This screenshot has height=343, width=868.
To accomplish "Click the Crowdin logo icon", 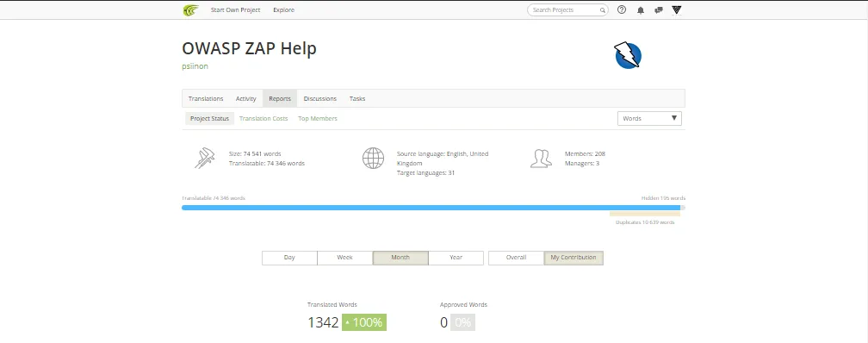I will coord(191,10).
